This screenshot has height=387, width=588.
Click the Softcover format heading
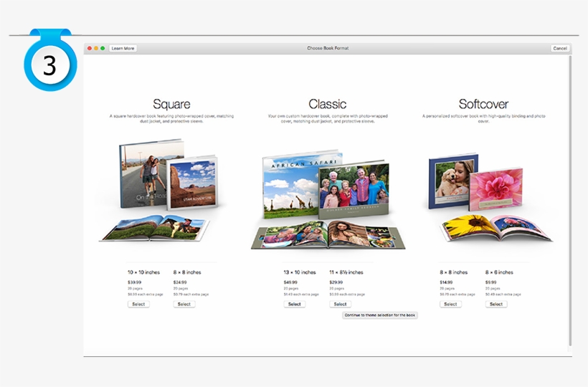click(x=484, y=104)
